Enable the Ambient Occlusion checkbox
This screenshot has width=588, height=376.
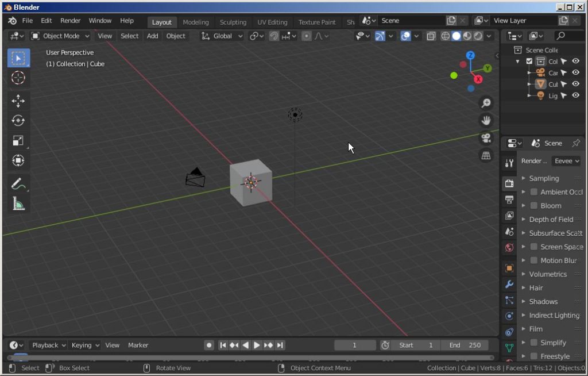click(x=534, y=191)
